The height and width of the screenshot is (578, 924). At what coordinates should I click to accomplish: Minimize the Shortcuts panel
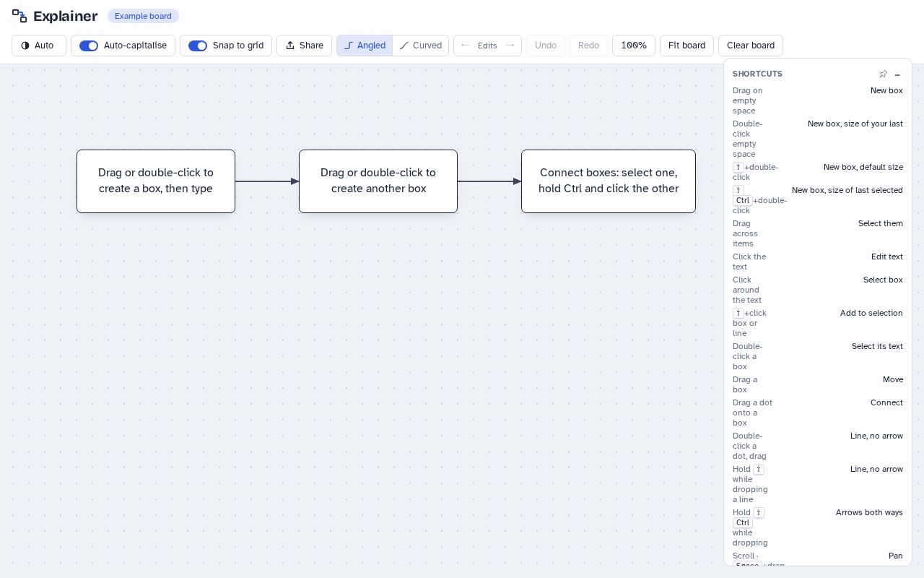pos(897,74)
